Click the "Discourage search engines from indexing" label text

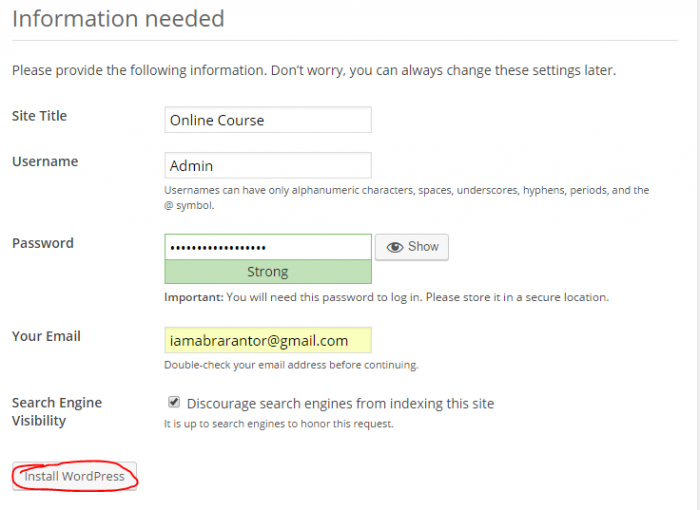pos(340,404)
